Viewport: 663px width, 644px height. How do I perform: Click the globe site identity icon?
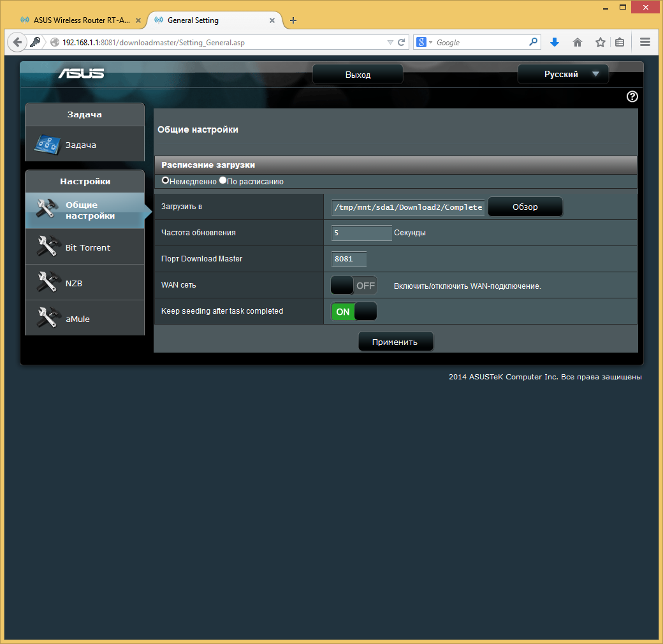(55, 42)
